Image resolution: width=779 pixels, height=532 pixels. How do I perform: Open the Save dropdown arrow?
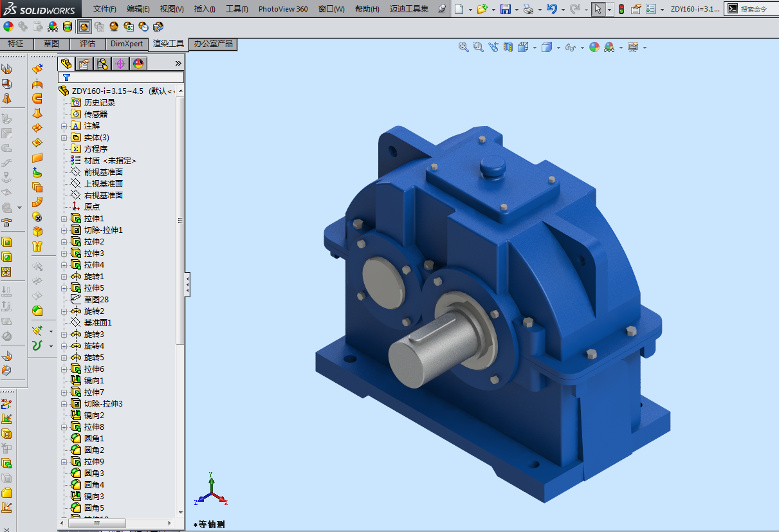pyautogui.click(x=517, y=10)
